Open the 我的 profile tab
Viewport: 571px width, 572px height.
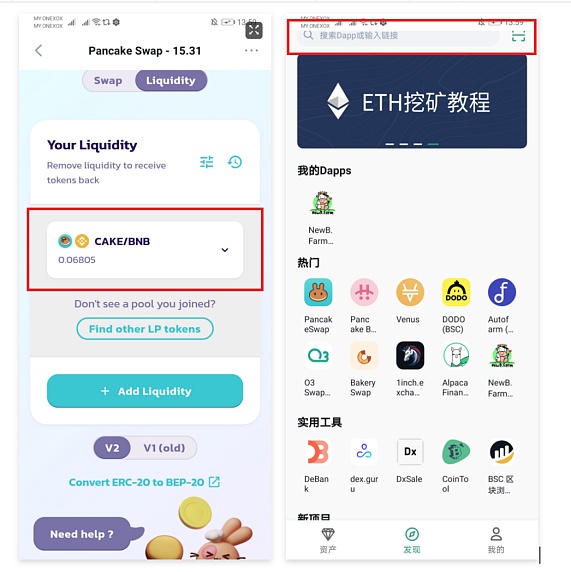click(x=496, y=540)
